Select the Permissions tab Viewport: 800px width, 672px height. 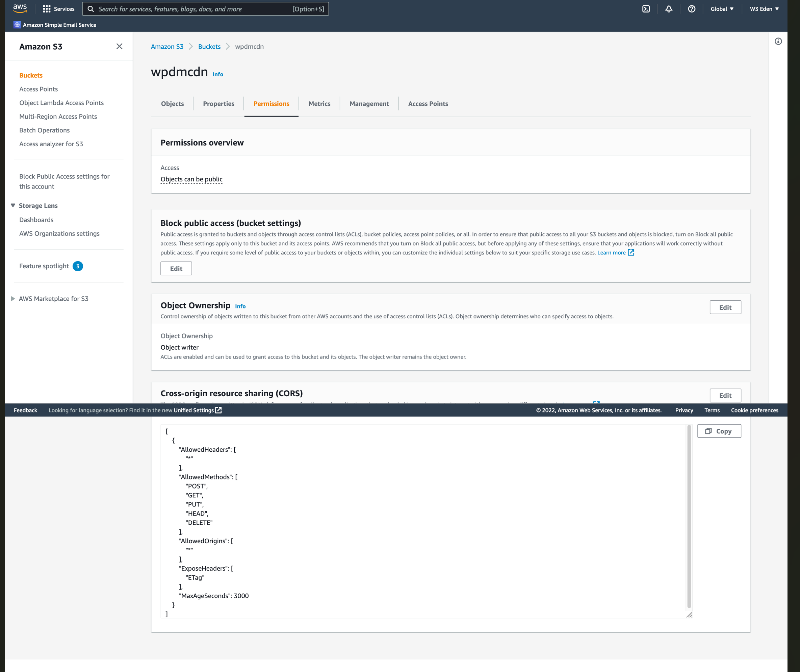[271, 104]
